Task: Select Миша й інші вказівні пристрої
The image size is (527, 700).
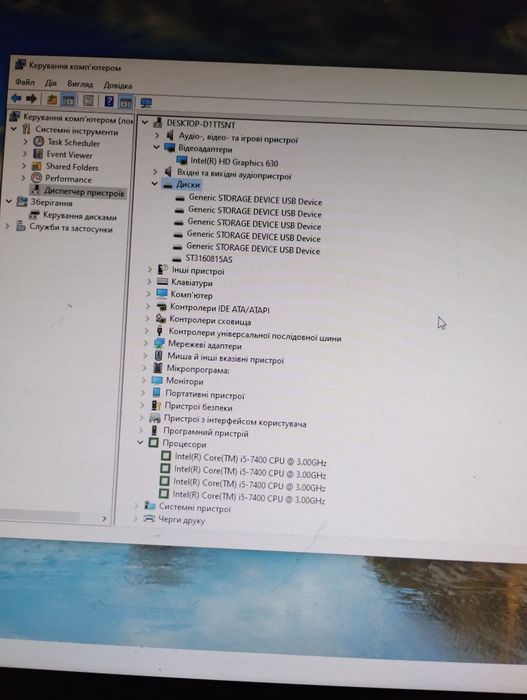Action: coord(226,358)
